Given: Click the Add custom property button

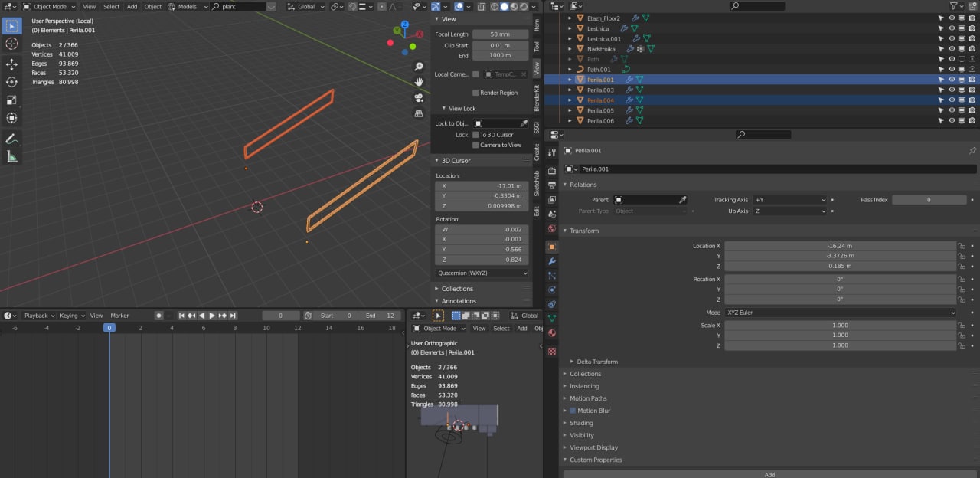Looking at the screenshot, I should pos(769,474).
